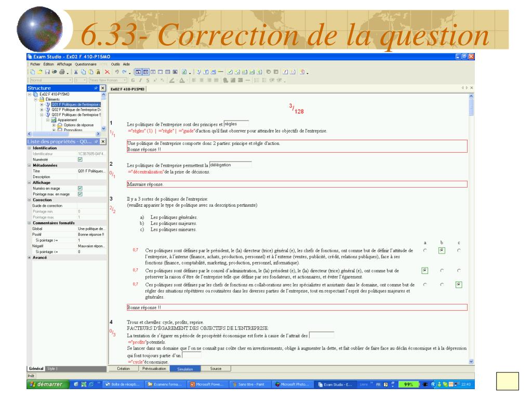This screenshot has width=532, height=399.
Task: Select radio a for the conseil d'administration proposition
Action: coord(425,271)
